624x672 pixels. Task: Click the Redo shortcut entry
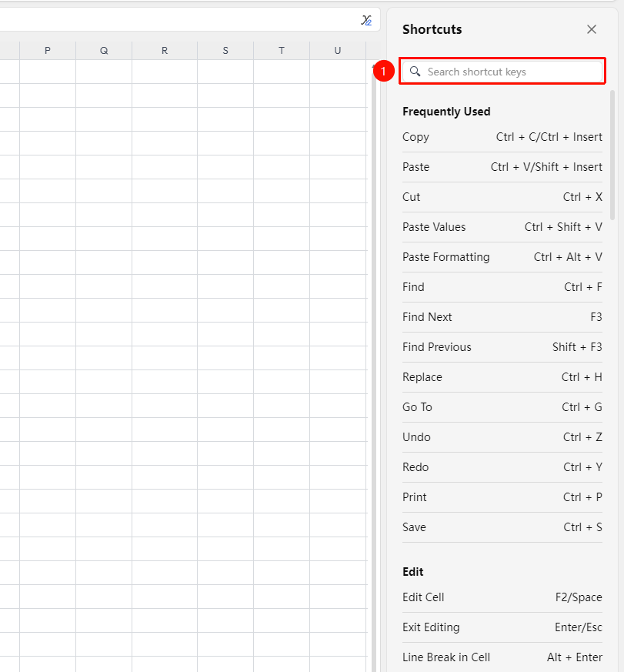[502, 467]
